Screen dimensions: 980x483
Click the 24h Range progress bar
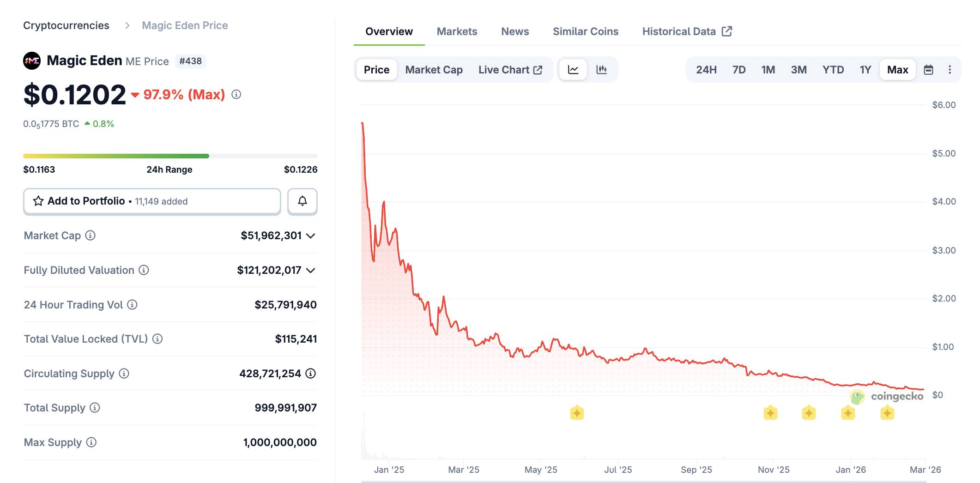point(170,156)
